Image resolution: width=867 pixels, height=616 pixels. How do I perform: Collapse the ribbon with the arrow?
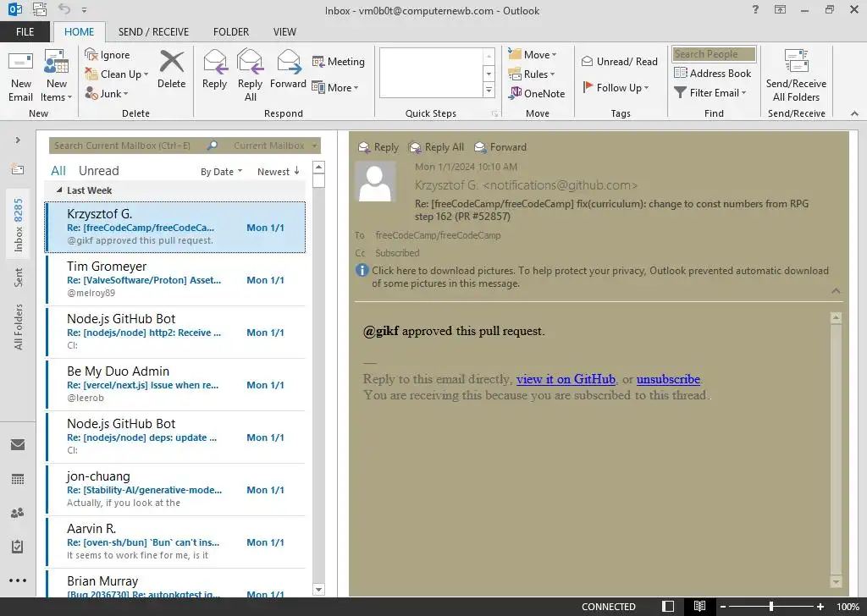pos(854,113)
